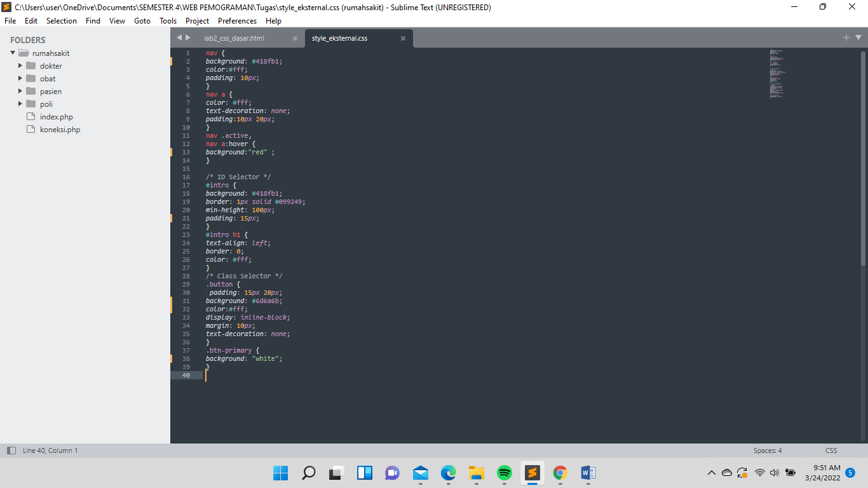Open Wi-Fi network settings icon

[760, 473]
